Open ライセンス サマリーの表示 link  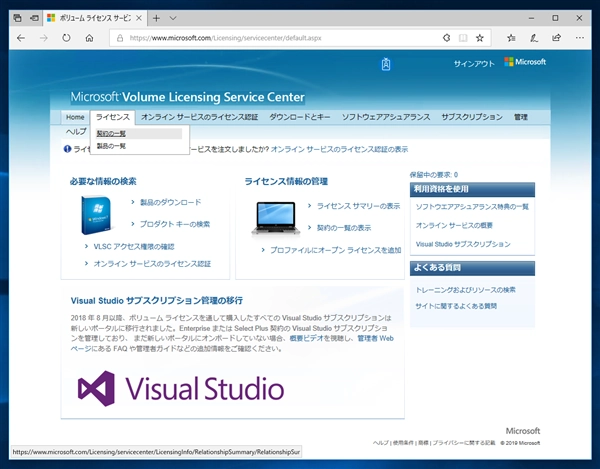(x=358, y=206)
